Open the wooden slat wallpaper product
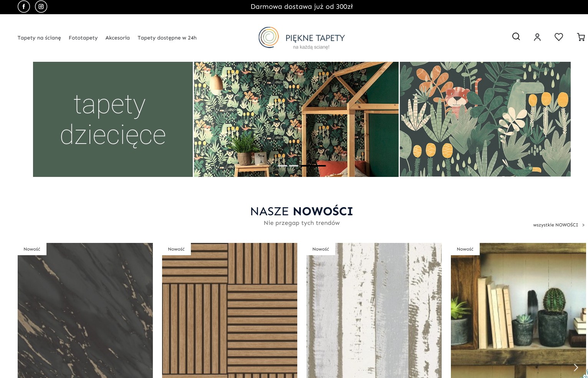The width and height of the screenshot is (588, 378). point(230,310)
